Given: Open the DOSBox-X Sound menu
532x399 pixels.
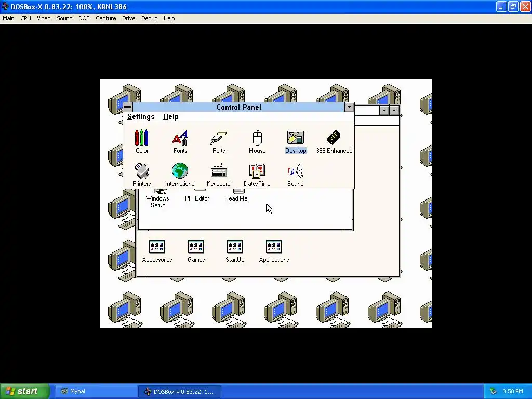Looking at the screenshot, I should tap(64, 18).
